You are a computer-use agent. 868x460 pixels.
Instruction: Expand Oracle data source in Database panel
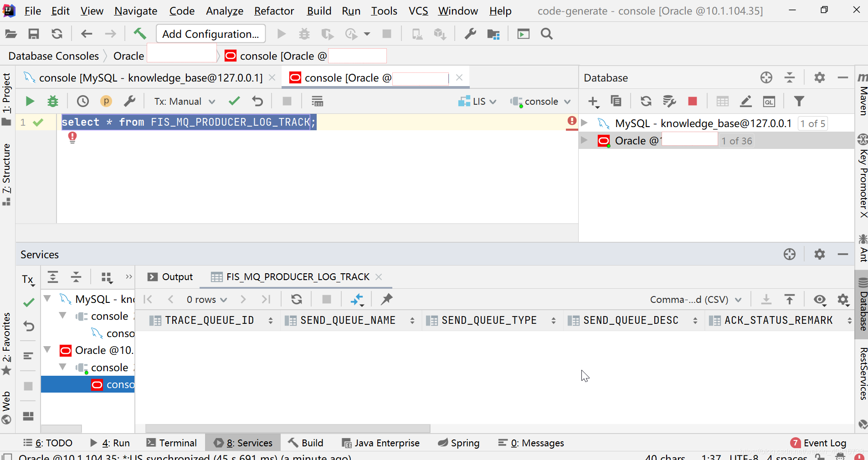click(585, 140)
